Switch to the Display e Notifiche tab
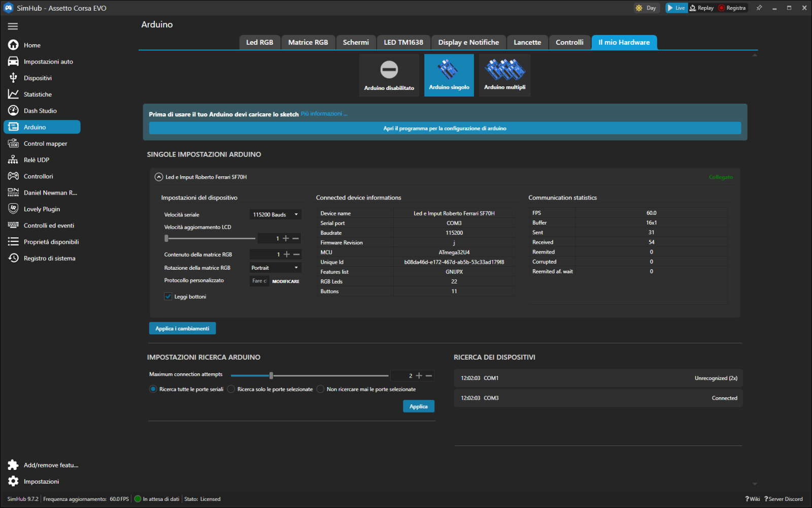812x508 pixels. coord(468,43)
